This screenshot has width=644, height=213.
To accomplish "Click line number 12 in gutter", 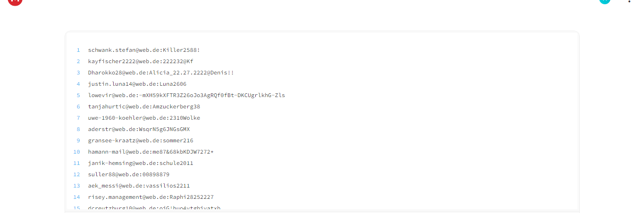I will pos(76,174).
